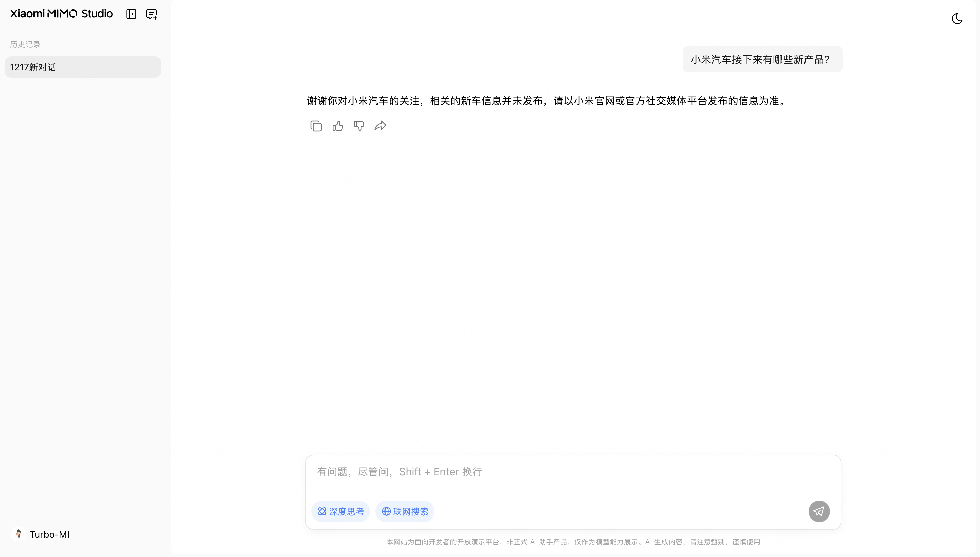Toggle dark mode with the moon icon
Screen dimensions: 980x557
click(957, 18)
